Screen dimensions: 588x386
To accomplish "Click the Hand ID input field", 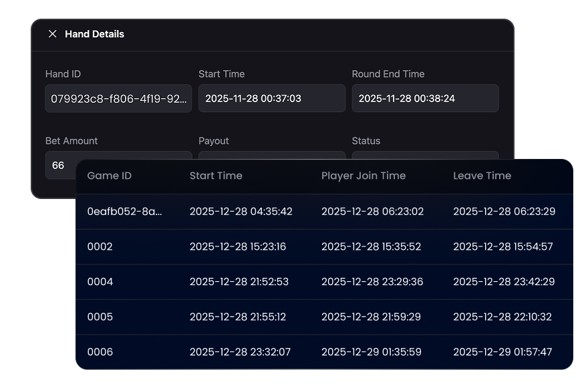I will click(x=118, y=98).
